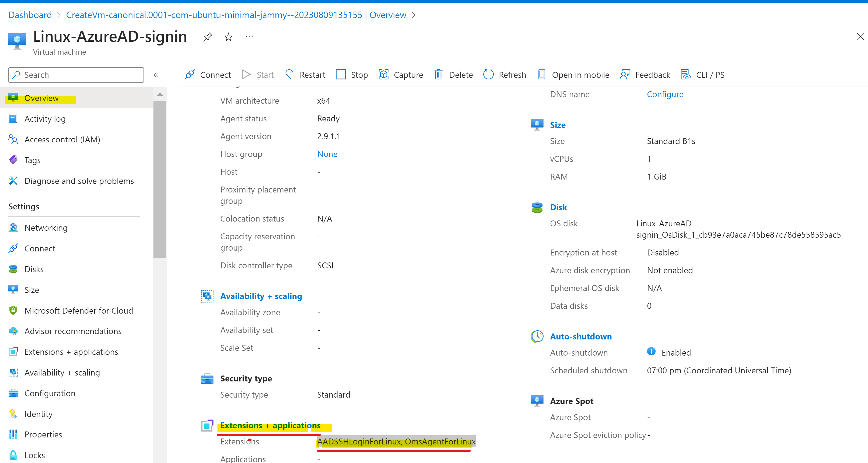Image resolution: width=868 pixels, height=463 pixels.
Task: Click the Host group None link
Action: (x=327, y=154)
